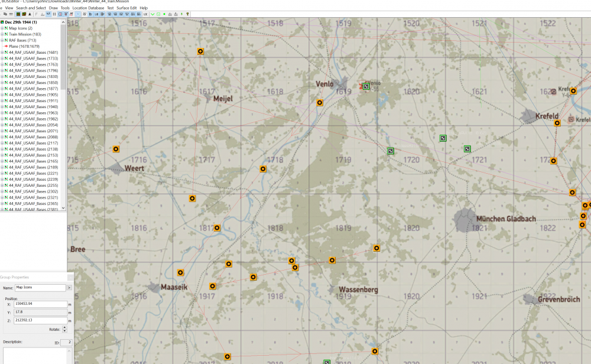Select 44_RAF_USAAF_Bases (1681) tree item
The image size is (591, 364).
(x=33, y=53)
